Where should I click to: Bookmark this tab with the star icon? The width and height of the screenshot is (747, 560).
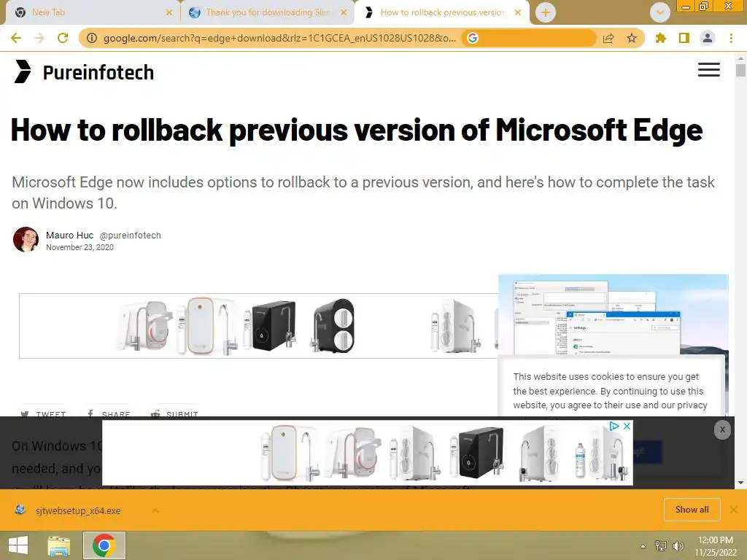click(x=632, y=38)
